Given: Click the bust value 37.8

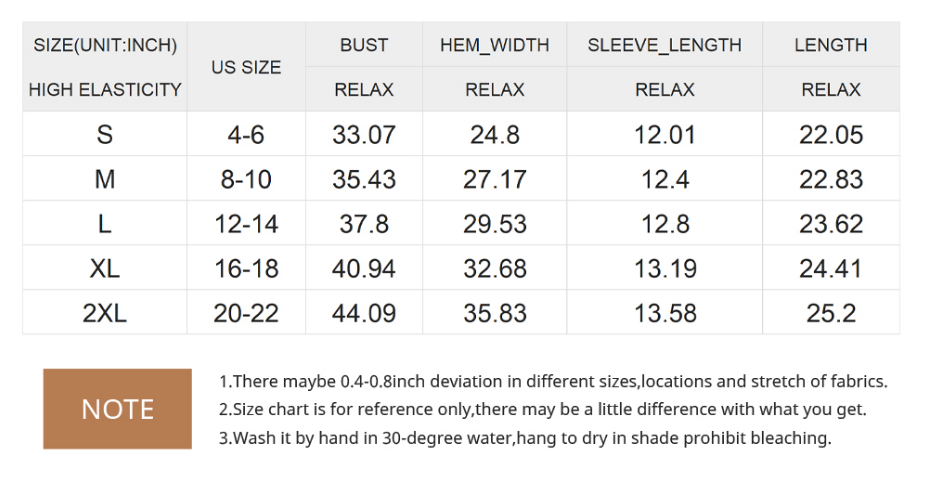Looking at the screenshot, I should 364,224.
